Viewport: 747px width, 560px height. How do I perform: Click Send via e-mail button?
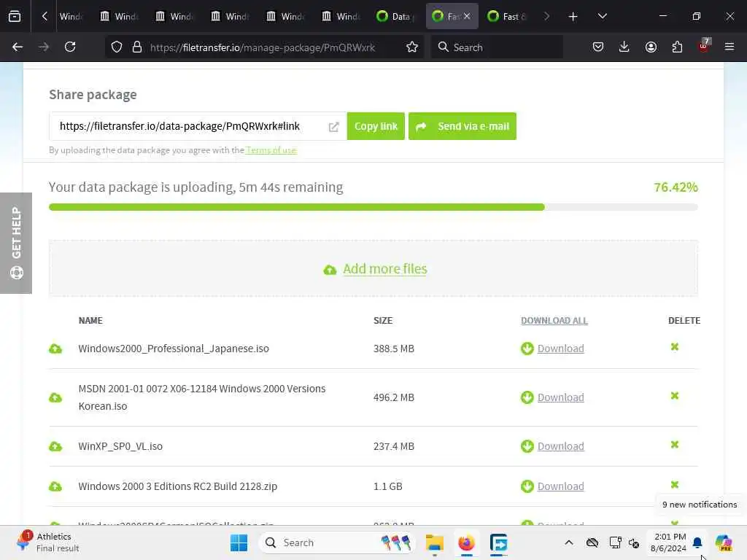(462, 126)
